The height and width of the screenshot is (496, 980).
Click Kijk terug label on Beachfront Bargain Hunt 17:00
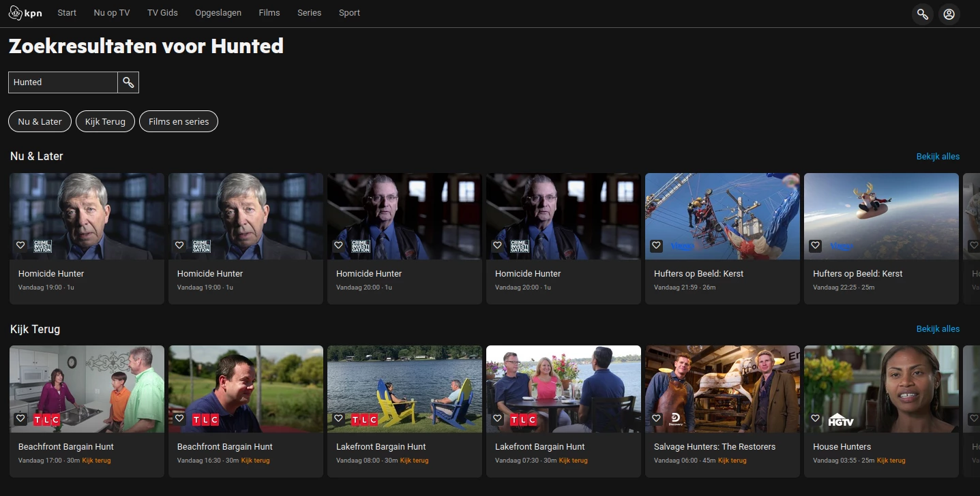tap(96, 461)
